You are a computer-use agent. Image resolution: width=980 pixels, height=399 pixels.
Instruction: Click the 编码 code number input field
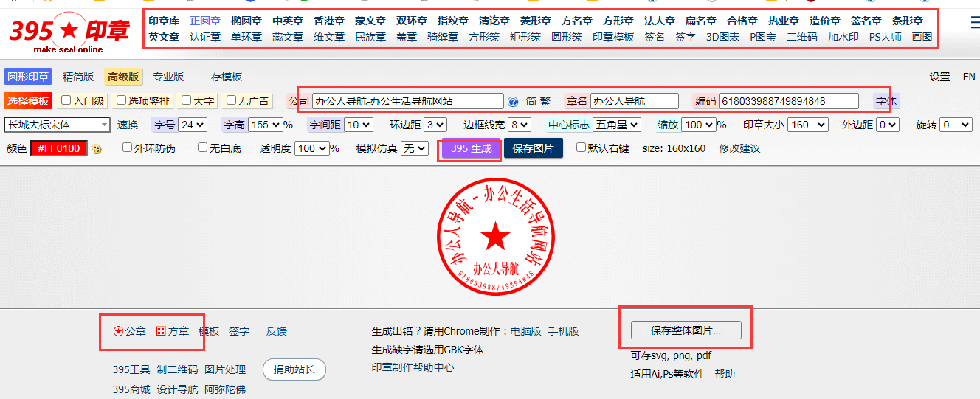[x=789, y=101]
